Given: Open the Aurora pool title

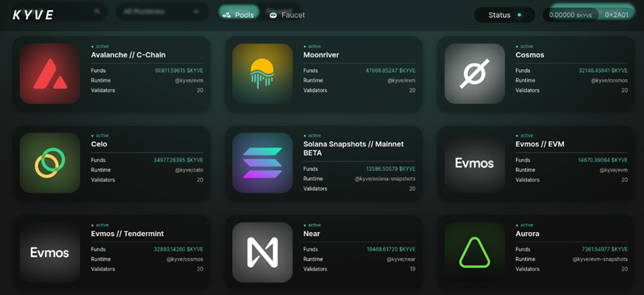Looking at the screenshot, I should click(528, 234).
